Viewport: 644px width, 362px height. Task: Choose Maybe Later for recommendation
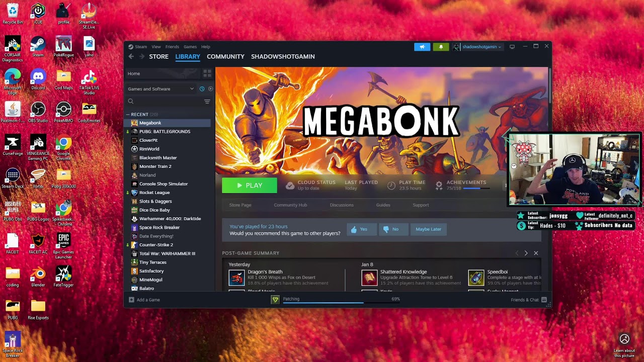pyautogui.click(x=428, y=229)
